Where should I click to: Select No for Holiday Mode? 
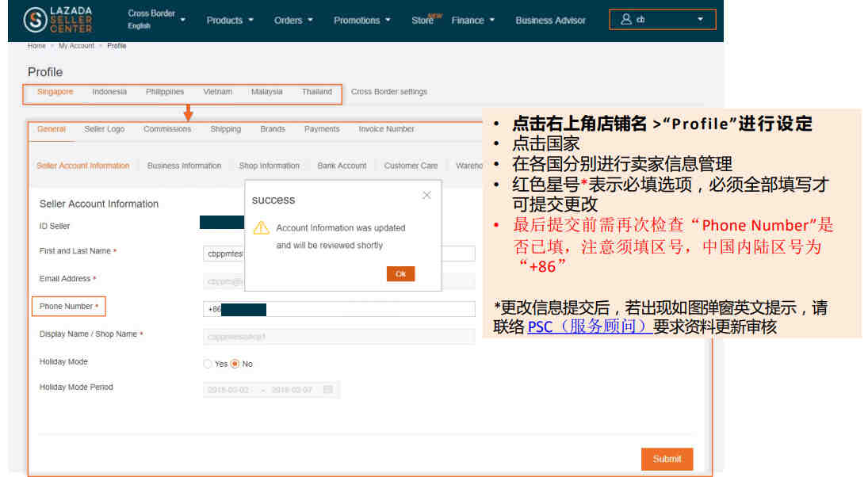click(x=235, y=364)
